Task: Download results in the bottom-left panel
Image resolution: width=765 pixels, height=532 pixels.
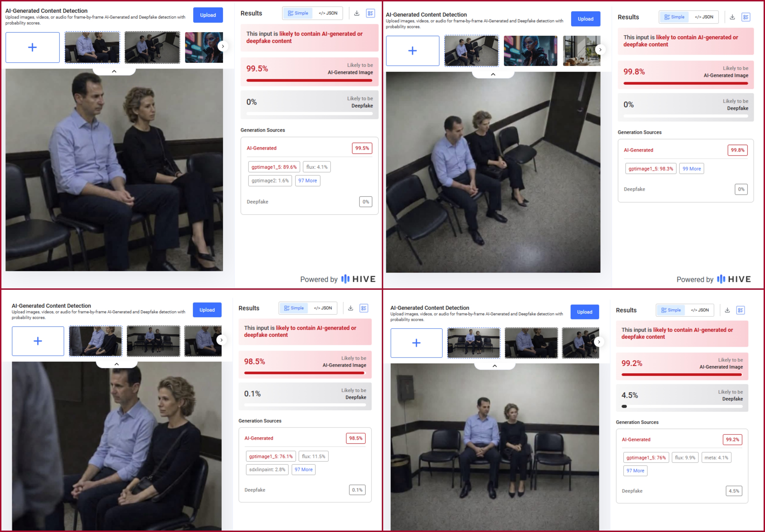Action: (x=351, y=308)
